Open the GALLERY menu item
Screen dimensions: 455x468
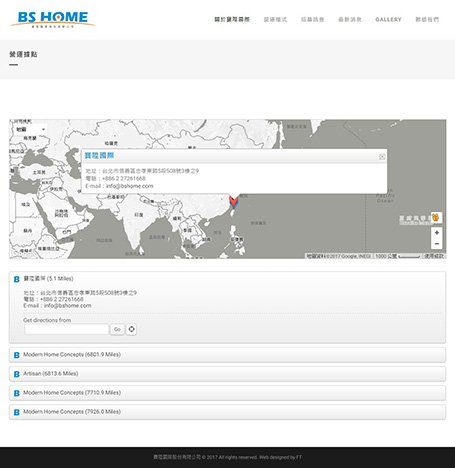(388, 20)
